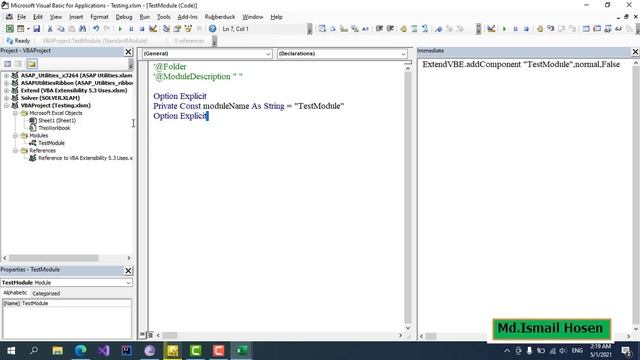This screenshot has width=640, height=360.
Task: Click the Debug toolbar Reset stop icon
Action: click(x=526, y=29)
